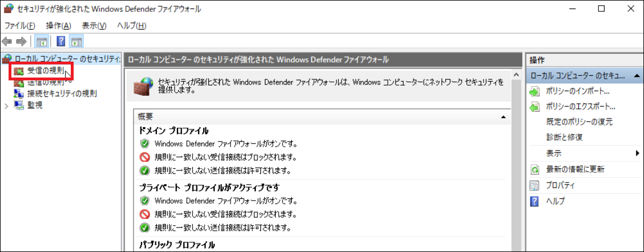Open the 表示 submenu in actions pane
644x252 pixels.
pos(637,153)
